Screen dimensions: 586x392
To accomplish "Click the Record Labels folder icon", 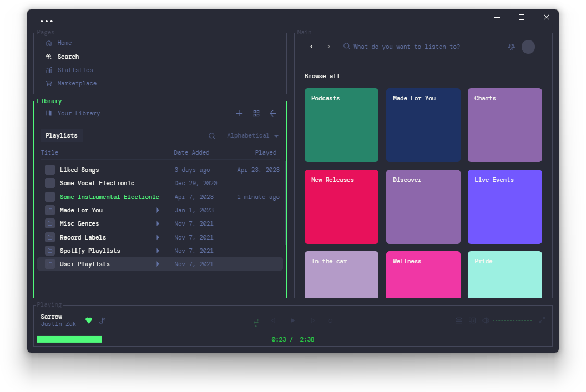I will pos(50,237).
